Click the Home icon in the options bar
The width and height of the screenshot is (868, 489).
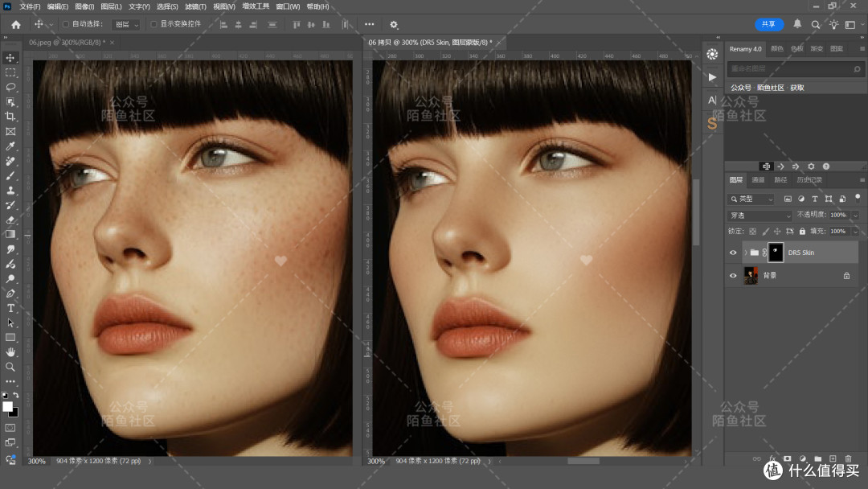(x=16, y=24)
